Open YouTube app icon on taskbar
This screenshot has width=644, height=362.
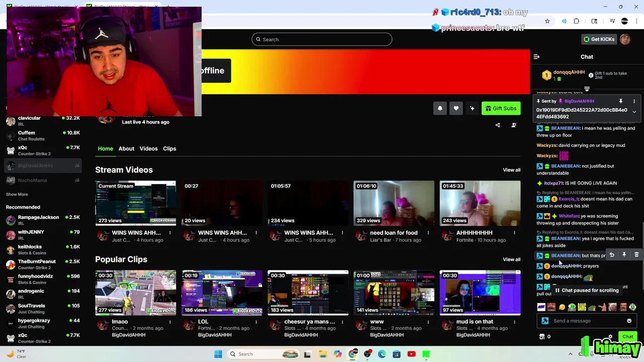point(411,354)
